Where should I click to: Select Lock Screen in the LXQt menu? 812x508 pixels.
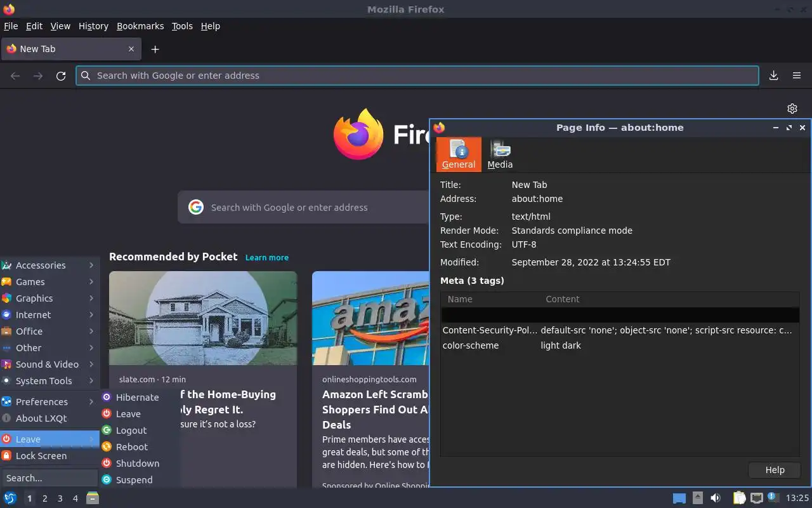pos(49,456)
